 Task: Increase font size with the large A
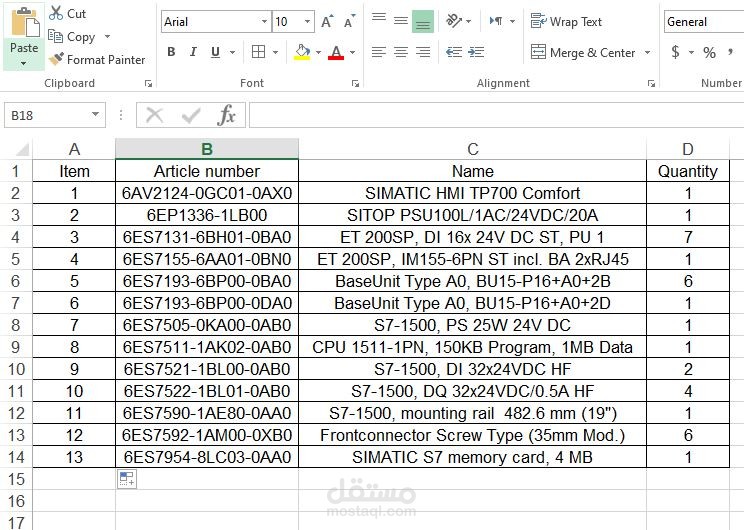click(327, 22)
